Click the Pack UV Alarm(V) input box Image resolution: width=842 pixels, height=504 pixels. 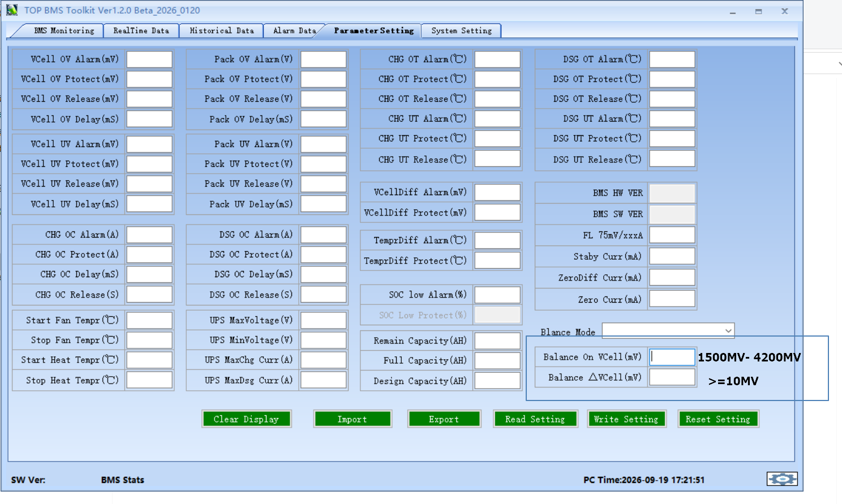pos(323,144)
